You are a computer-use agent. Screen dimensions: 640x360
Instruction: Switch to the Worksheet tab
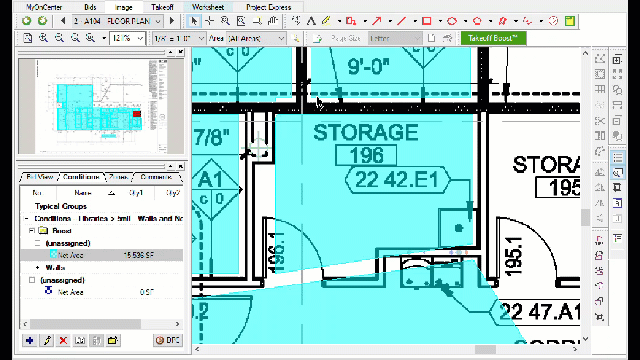coord(208,7)
